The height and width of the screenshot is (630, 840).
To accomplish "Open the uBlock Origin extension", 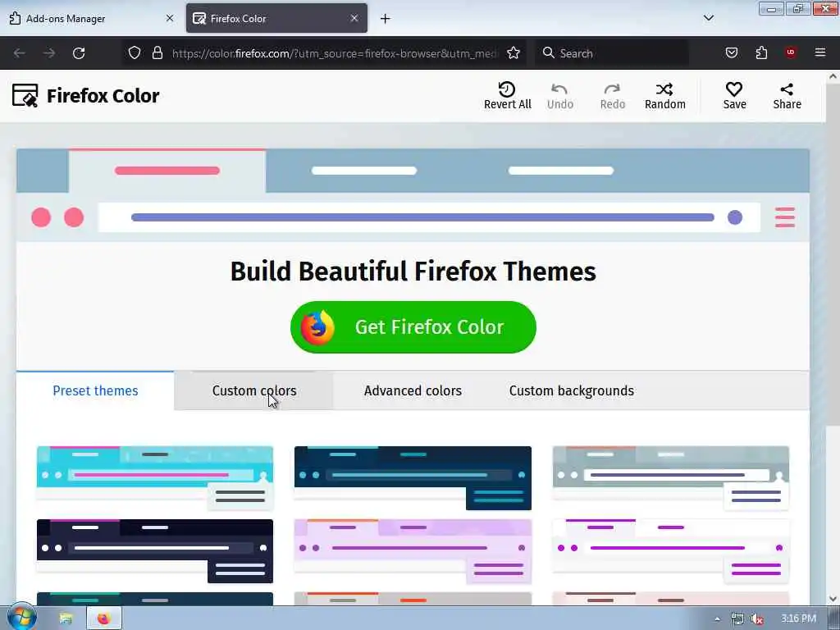I will [791, 52].
